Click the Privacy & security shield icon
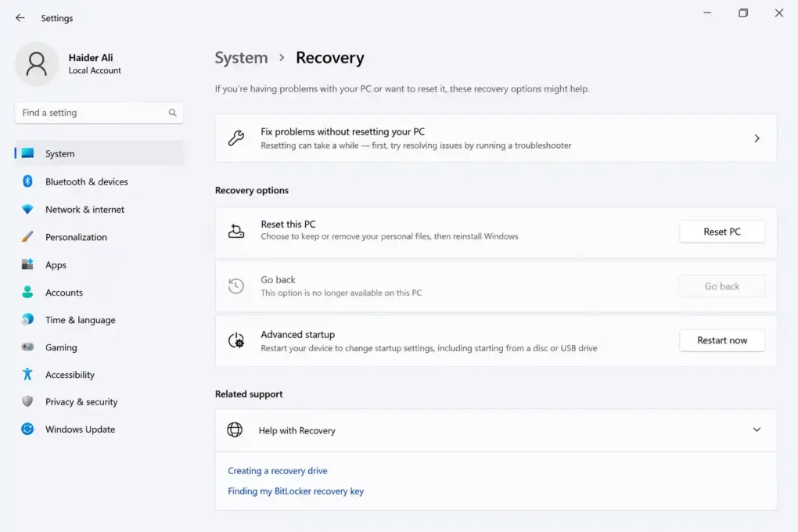The image size is (798, 532). click(x=27, y=401)
